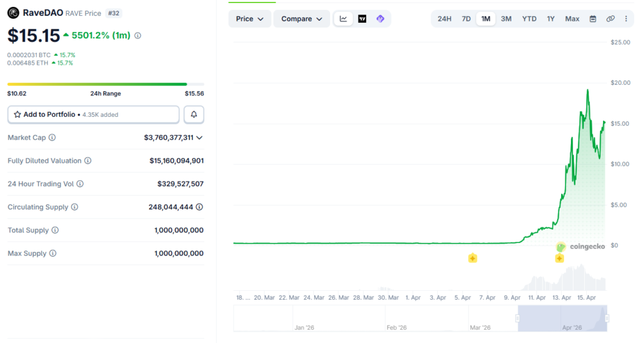Click the 24h Range progress bar
Screen dimensions: 644x343
(x=106, y=84)
